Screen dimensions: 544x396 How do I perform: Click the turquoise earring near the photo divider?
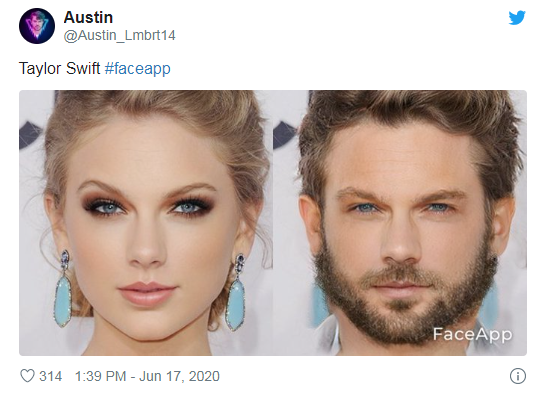pyautogui.click(x=236, y=293)
